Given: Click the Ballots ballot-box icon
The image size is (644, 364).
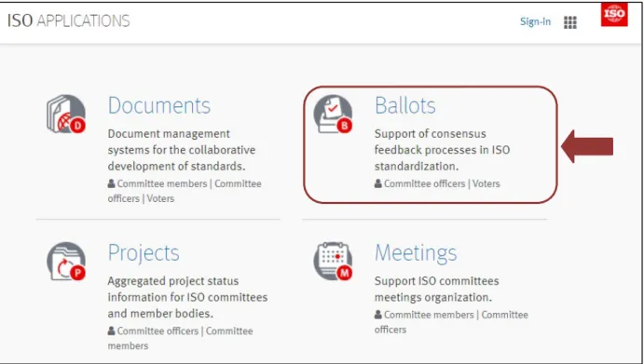Looking at the screenshot, I should pos(333,115).
